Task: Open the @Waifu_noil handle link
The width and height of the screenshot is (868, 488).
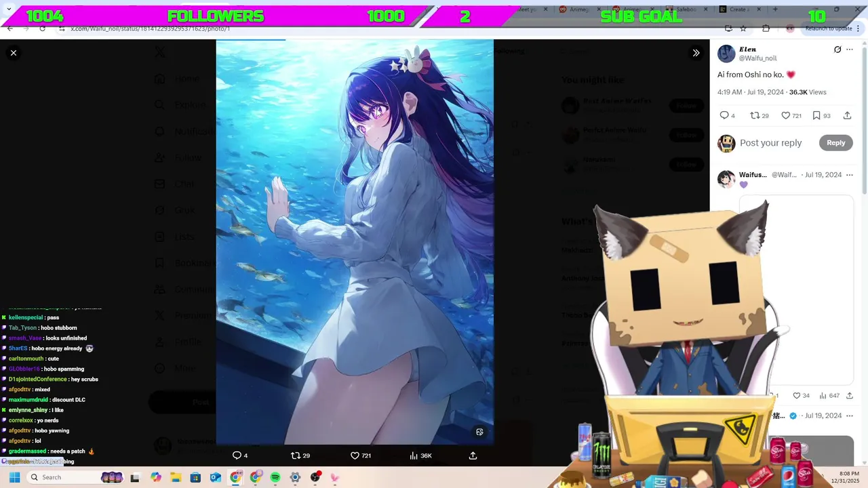Action: click(x=757, y=58)
